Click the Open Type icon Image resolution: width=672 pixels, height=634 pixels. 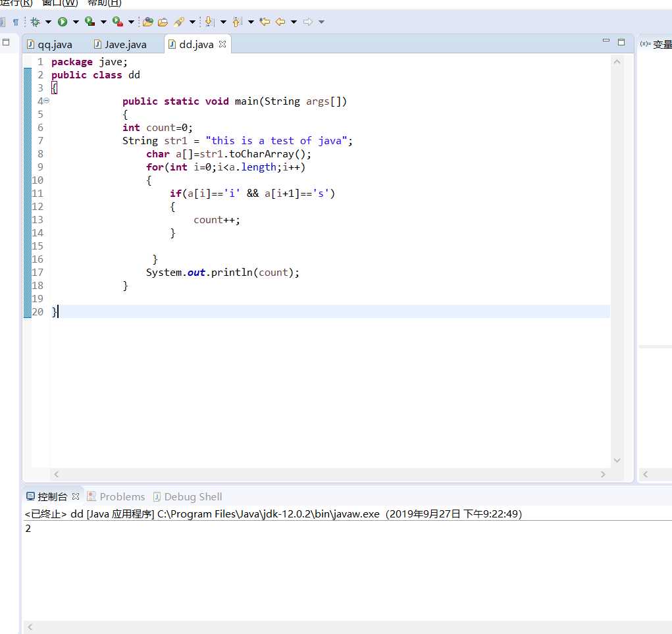click(x=148, y=22)
